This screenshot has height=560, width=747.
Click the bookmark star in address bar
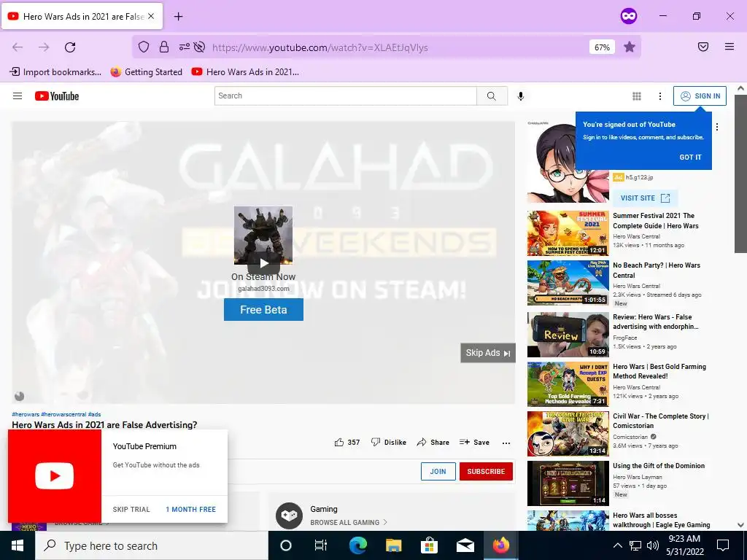pyautogui.click(x=630, y=47)
